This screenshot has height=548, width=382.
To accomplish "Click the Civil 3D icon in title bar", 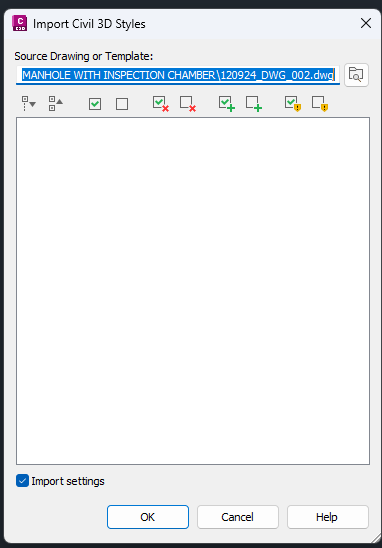I will click(20, 23).
